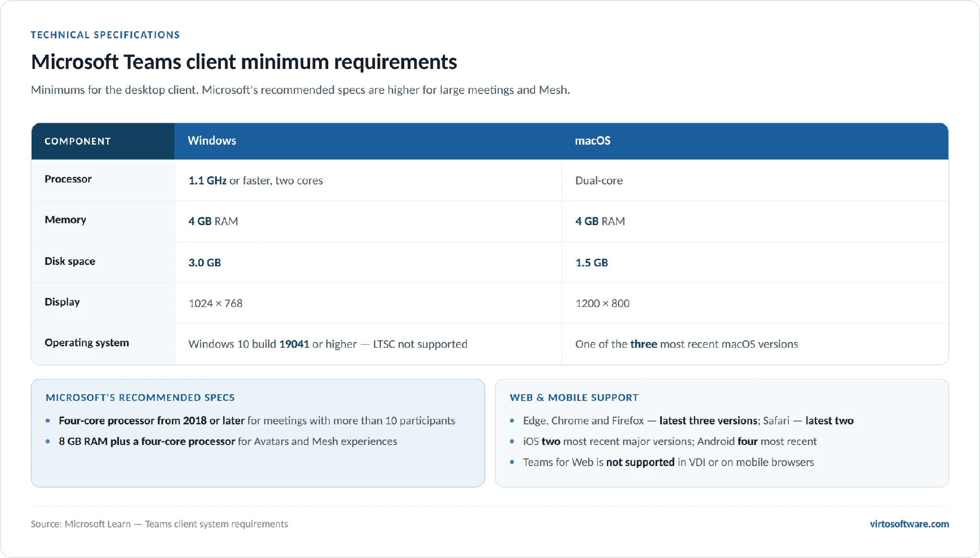
Task: Click 'Teams for Web is not supported' bullet
Action: (669, 462)
